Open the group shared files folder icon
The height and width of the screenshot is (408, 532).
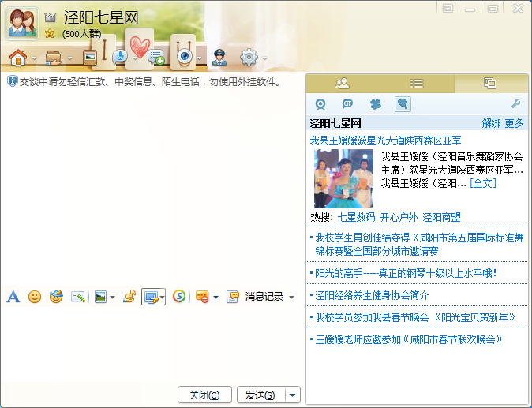tap(54, 58)
